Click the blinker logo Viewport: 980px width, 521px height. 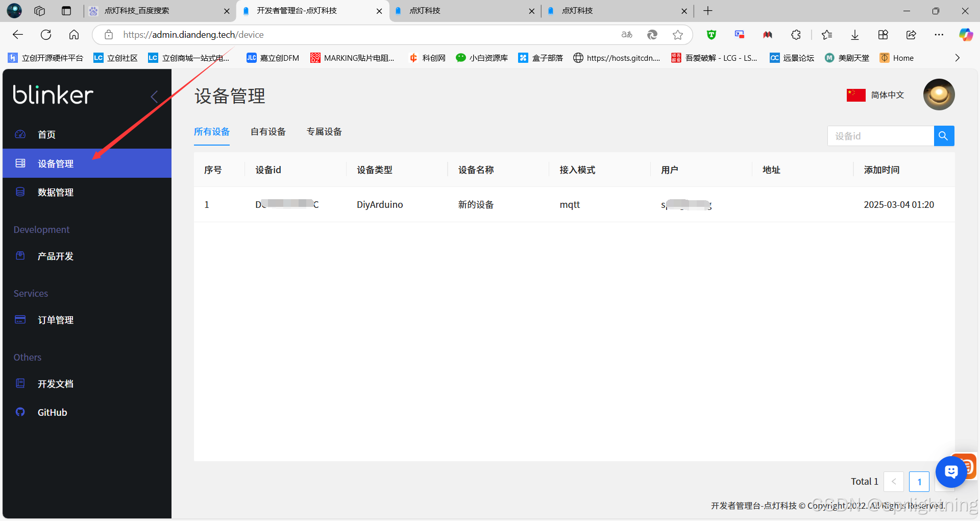[x=53, y=94]
